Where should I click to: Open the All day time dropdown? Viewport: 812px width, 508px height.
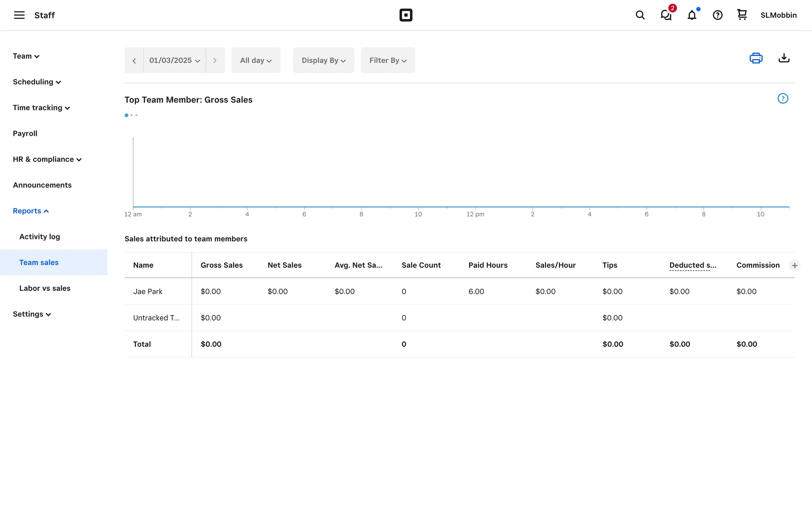255,61
